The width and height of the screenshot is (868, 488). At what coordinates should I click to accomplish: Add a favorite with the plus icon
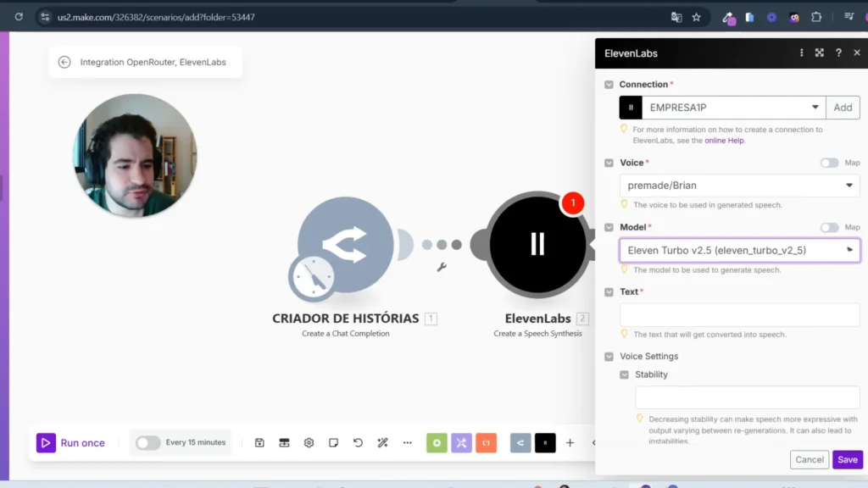[570, 442]
